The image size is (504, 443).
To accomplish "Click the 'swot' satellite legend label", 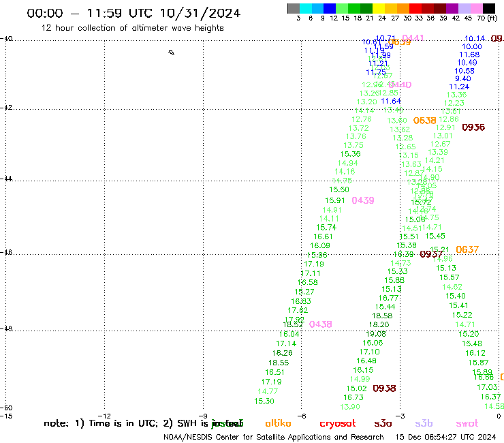I will (467, 424).
